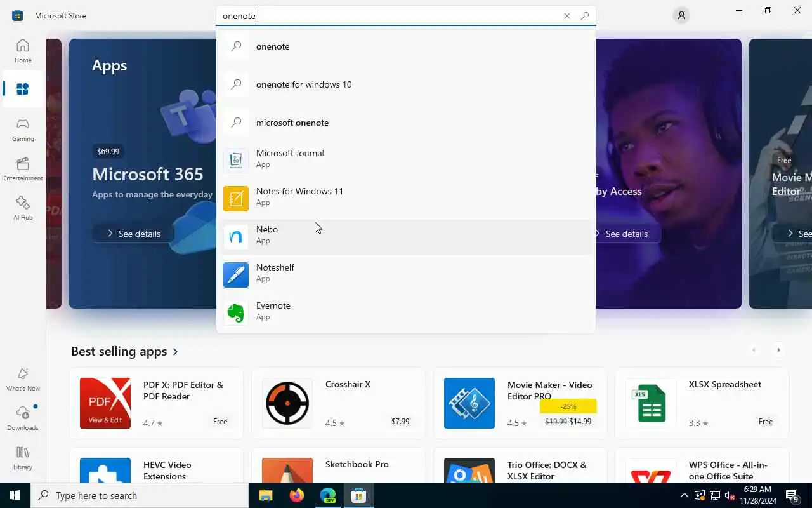The width and height of the screenshot is (812, 508).
Task: Click the muted volume tray icon
Action: (730, 495)
